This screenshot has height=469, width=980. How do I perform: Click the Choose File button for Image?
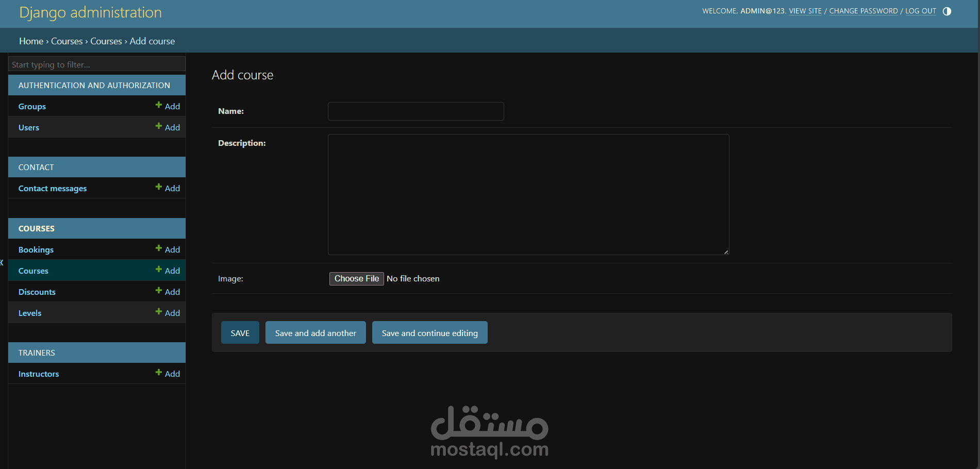tap(357, 279)
